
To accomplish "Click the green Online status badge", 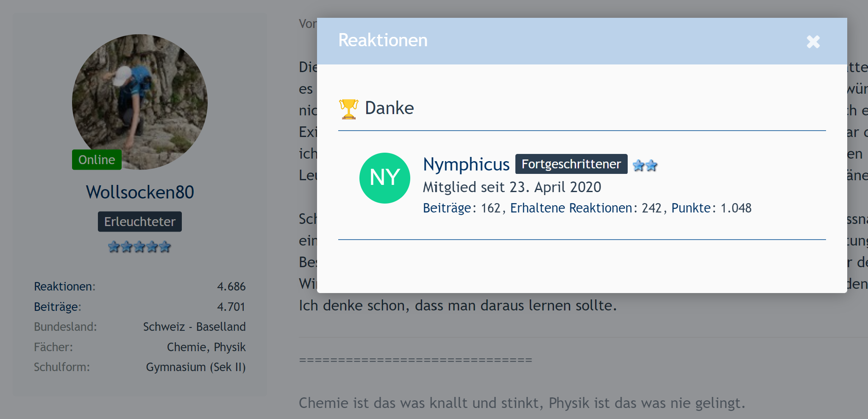I will coord(97,160).
